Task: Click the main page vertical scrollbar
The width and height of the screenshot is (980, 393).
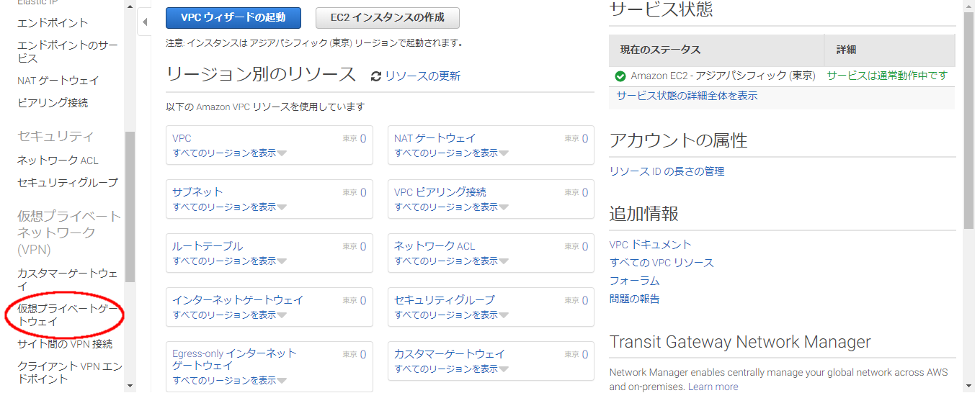Action: pos(968,115)
